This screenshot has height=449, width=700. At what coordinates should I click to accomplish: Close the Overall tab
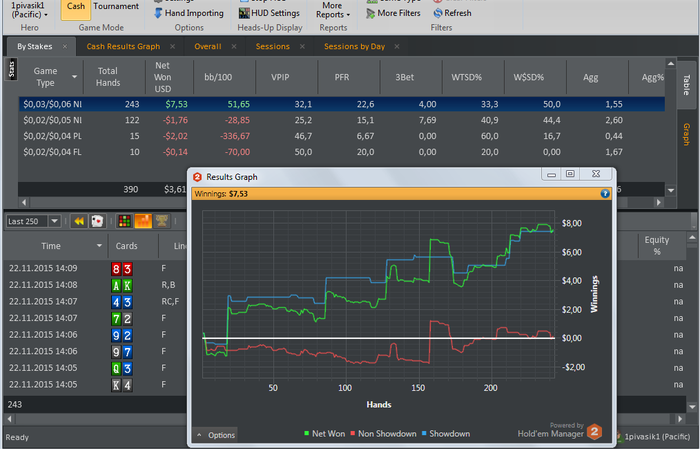pos(233,46)
